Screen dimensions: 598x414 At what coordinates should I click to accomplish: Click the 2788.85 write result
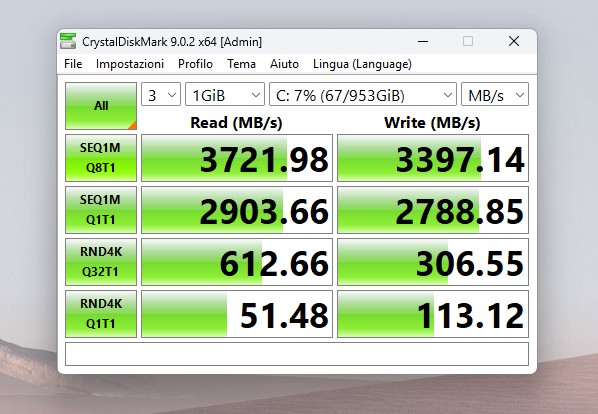coord(433,210)
